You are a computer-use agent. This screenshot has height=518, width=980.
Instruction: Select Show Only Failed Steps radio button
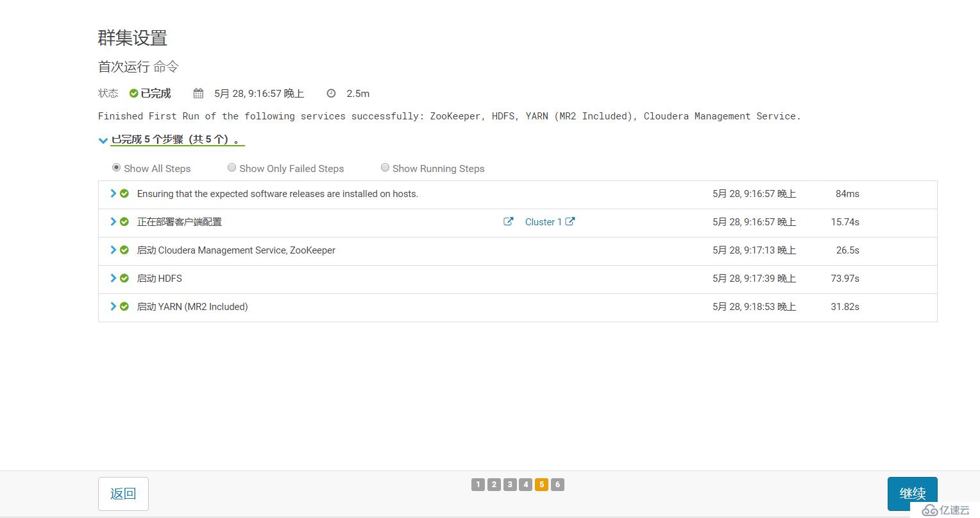232,168
